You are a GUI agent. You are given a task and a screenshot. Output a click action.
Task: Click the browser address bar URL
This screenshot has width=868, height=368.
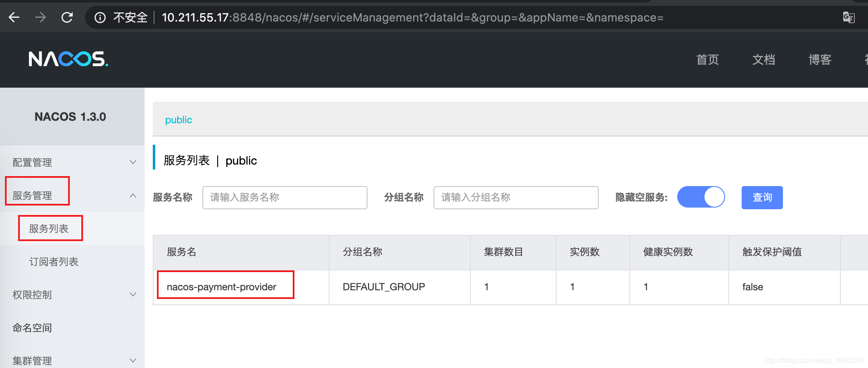pos(413,17)
